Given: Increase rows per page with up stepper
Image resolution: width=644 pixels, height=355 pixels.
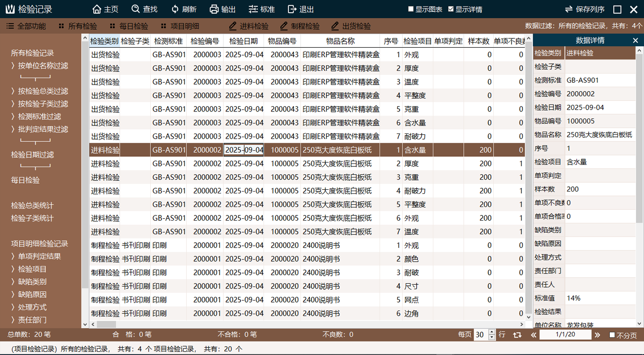Looking at the screenshot, I should [491, 332].
